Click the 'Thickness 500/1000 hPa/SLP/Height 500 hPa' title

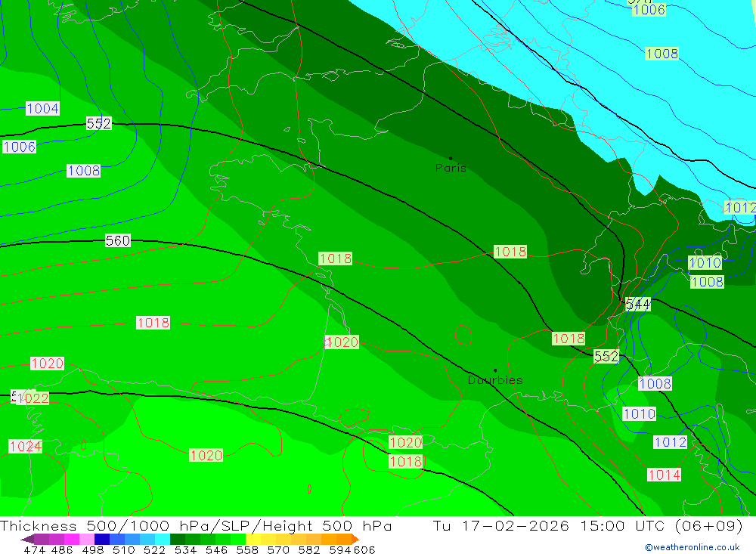point(196,525)
